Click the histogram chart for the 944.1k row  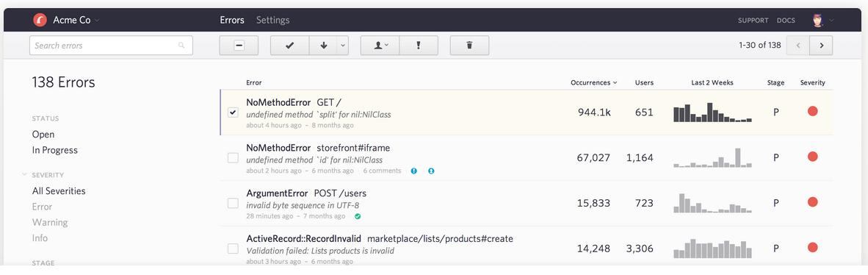712,112
